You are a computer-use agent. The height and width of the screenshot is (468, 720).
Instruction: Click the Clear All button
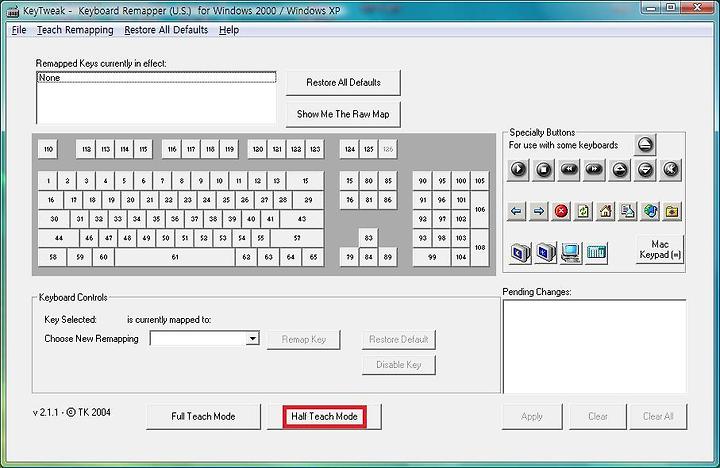pyautogui.click(x=658, y=417)
